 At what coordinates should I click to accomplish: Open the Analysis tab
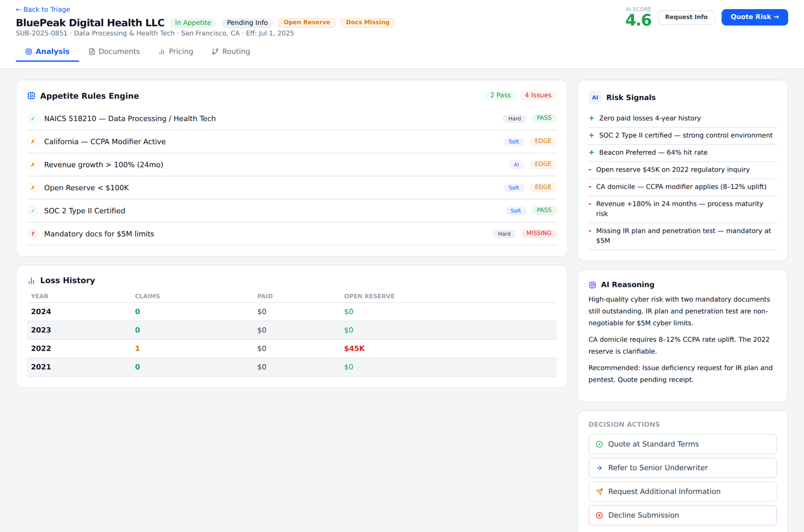(x=48, y=52)
